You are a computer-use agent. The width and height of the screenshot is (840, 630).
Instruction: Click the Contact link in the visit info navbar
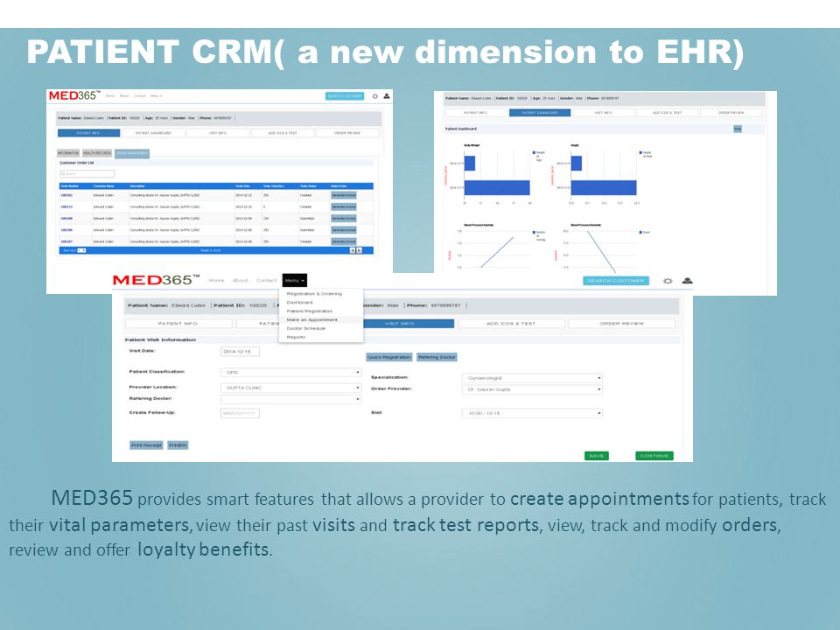tap(266, 280)
